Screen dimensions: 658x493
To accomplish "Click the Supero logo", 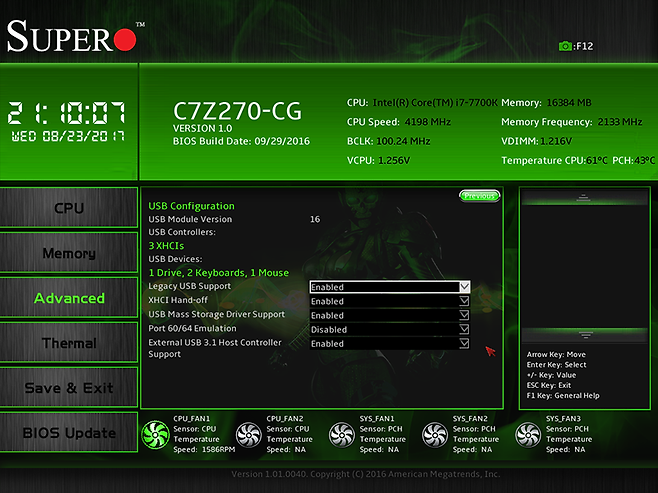I will [76, 37].
